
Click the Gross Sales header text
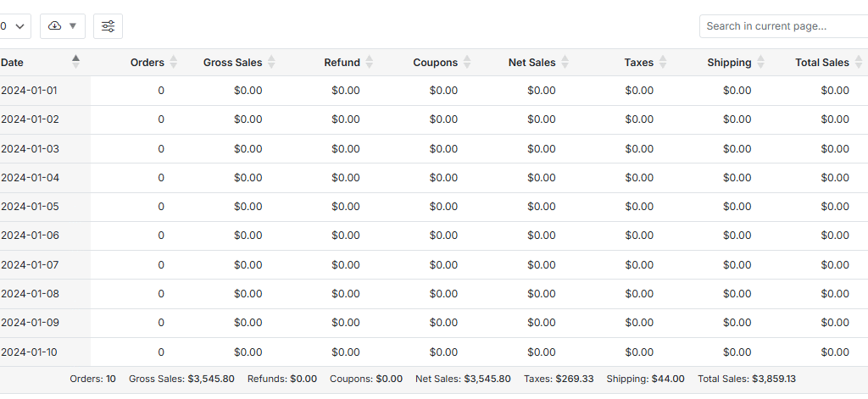pos(232,62)
